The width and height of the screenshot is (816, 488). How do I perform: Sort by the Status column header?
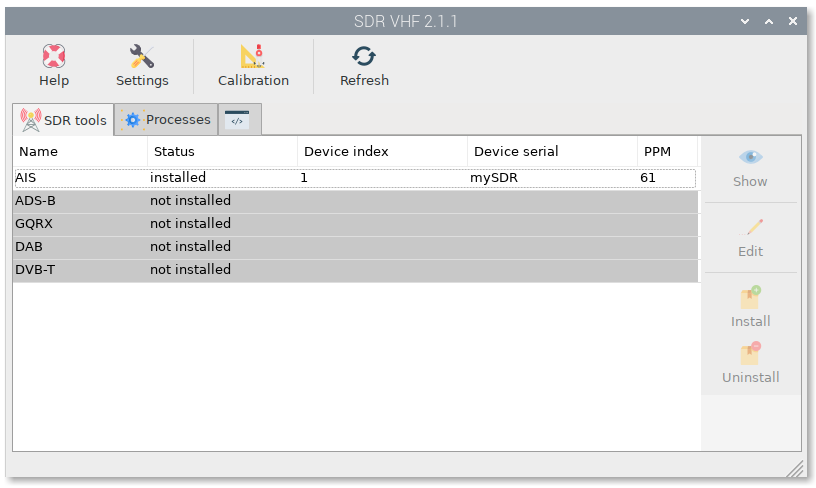point(223,151)
